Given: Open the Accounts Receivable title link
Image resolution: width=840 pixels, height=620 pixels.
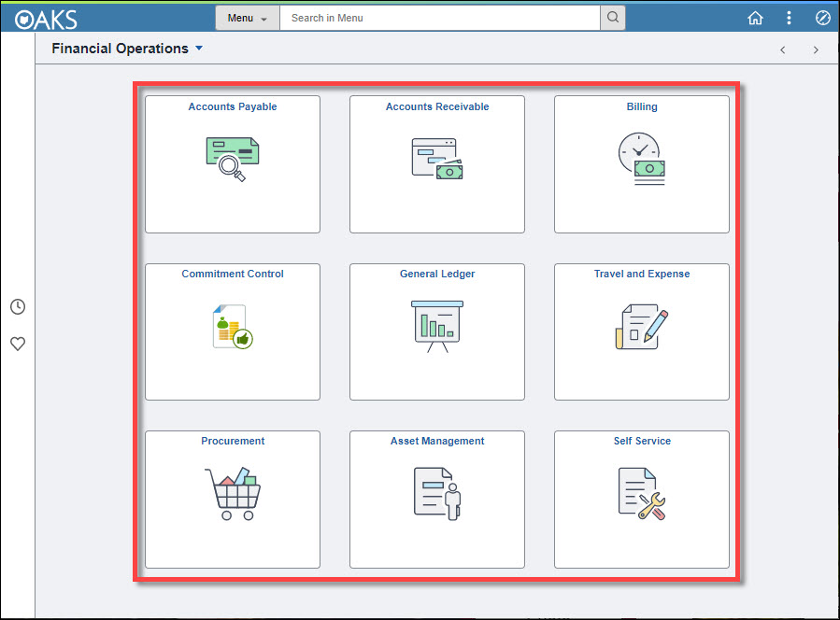Looking at the screenshot, I should click(437, 106).
